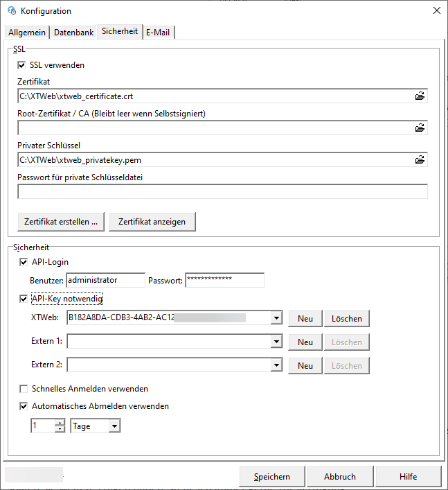448x490 pixels.
Task: Toggle the API-Login checkbox
Action: (x=24, y=262)
